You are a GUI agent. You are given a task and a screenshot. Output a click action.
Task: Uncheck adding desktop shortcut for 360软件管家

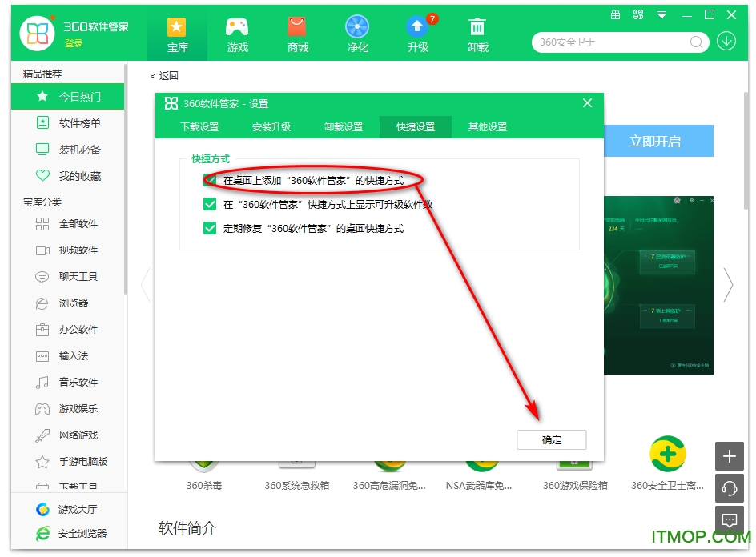tap(211, 179)
